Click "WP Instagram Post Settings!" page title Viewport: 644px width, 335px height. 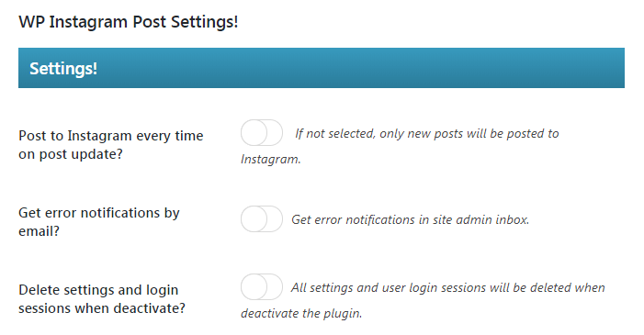[129, 22]
